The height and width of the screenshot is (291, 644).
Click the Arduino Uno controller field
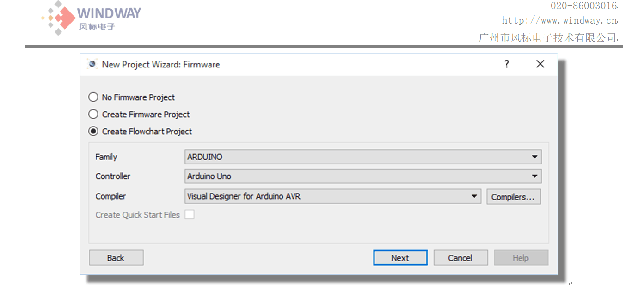[x=363, y=176]
